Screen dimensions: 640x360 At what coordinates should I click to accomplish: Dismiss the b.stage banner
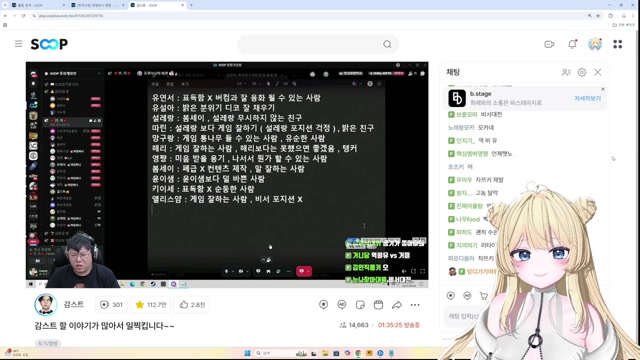tap(603, 89)
